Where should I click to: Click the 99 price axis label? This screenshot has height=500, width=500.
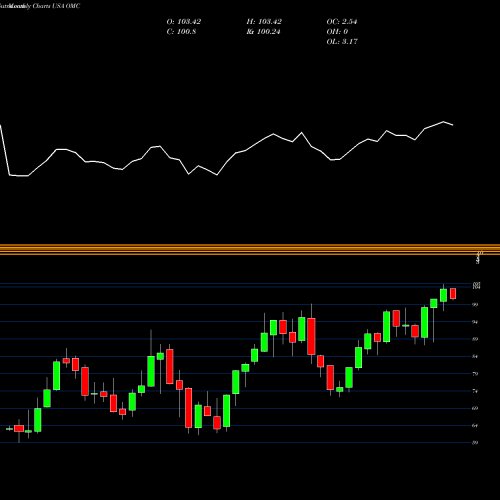[475, 305]
